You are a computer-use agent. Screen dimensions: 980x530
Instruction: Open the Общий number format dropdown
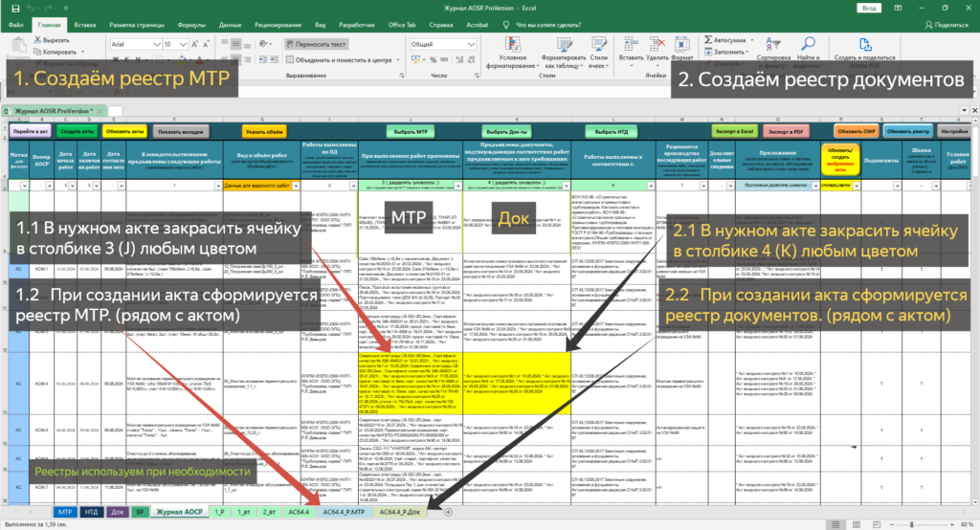(x=471, y=44)
